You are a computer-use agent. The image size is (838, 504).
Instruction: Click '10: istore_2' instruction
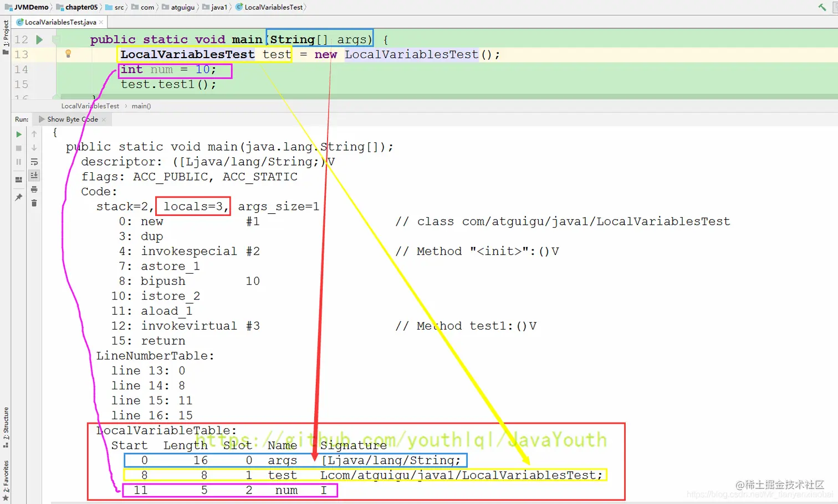[x=156, y=296]
